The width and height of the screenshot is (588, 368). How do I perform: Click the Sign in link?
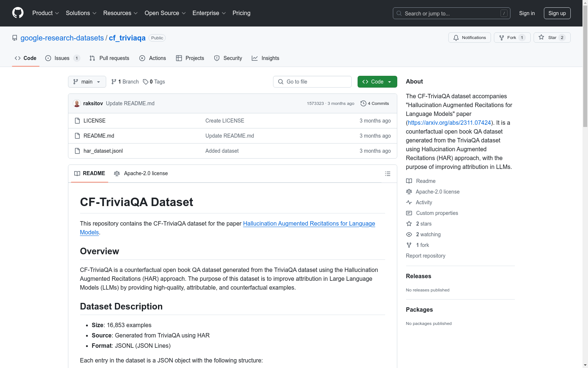[527, 13]
